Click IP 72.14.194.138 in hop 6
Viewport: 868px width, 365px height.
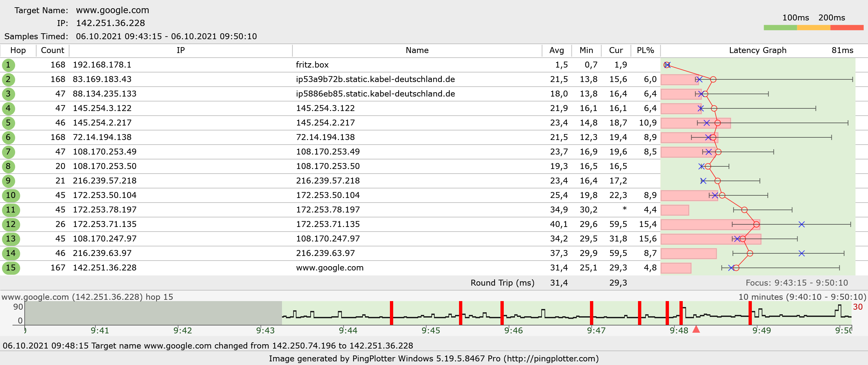102,137
